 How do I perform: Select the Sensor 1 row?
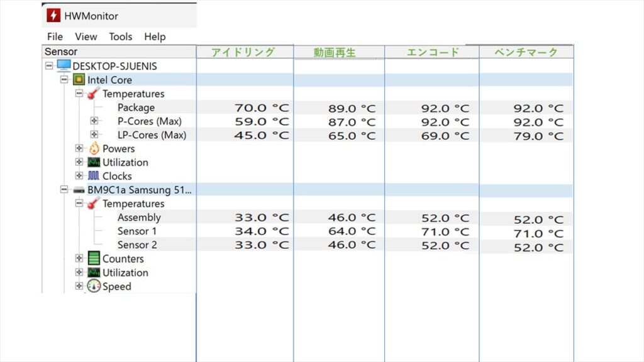point(136,231)
